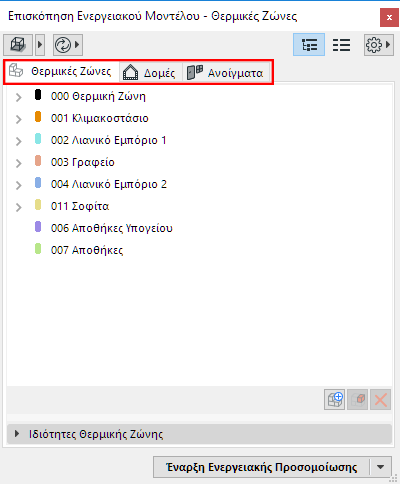Expand 000 Θερμική Ζώνη row

19,97
